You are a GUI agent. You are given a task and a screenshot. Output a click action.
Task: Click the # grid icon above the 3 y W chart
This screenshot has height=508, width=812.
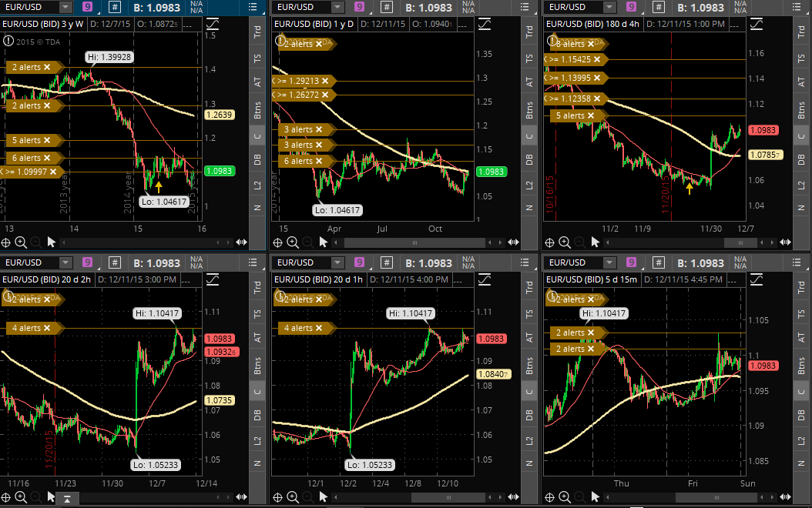115,7
